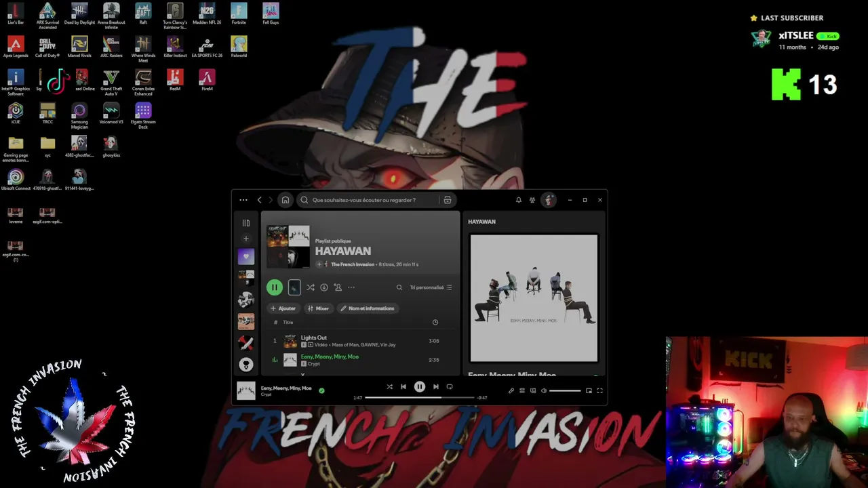Open the Browse icon in Spotify search bar
Viewport: 868px width, 488px height.
tap(448, 200)
